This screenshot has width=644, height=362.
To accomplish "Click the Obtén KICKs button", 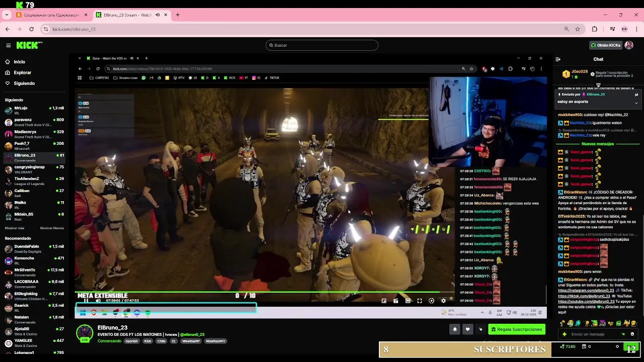I will click(606, 45).
